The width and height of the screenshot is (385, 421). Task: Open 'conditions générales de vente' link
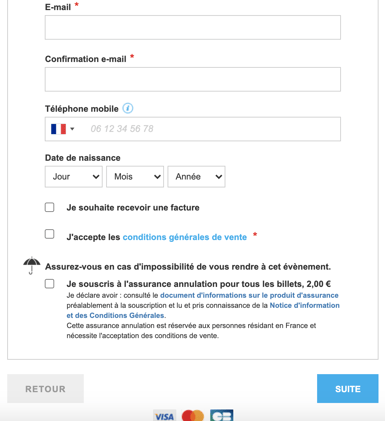pyautogui.click(x=185, y=237)
